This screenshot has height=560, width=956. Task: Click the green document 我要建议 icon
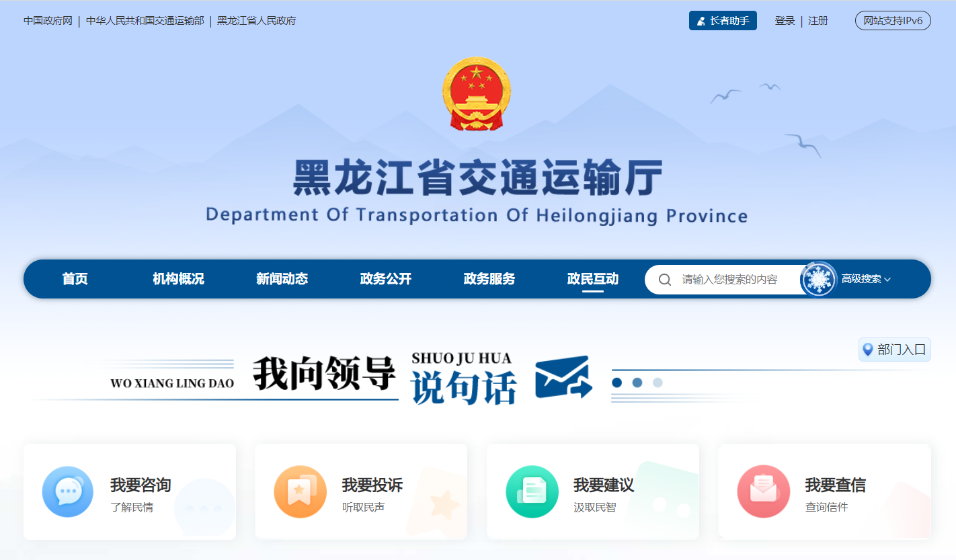532,492
